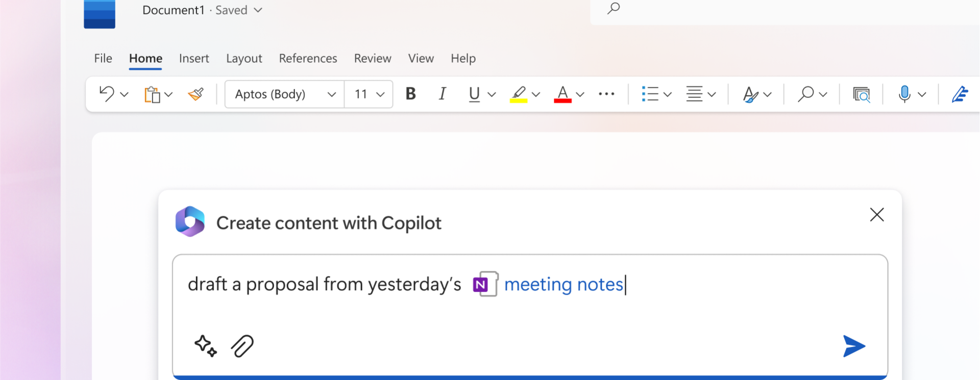Start Dictate with microphone icon
980x380 pixels.
[904, 94]
